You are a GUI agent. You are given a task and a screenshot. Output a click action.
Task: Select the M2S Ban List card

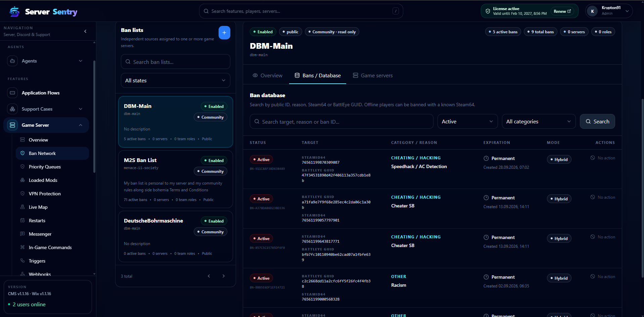click(x=176, y=179)
